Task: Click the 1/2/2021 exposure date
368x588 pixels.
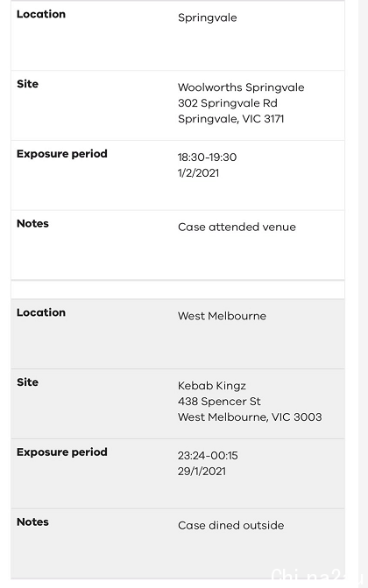Action: coord(198,173)
